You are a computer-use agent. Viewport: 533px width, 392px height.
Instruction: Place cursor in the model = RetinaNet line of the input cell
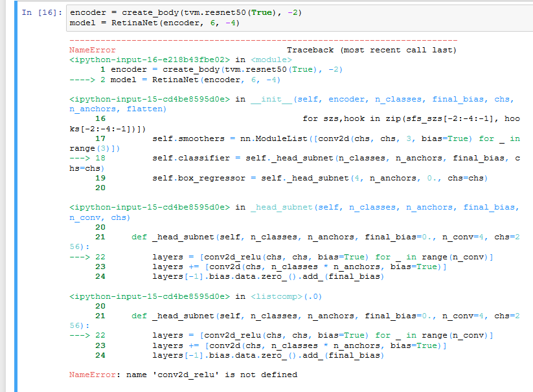(x=154, y=23)
